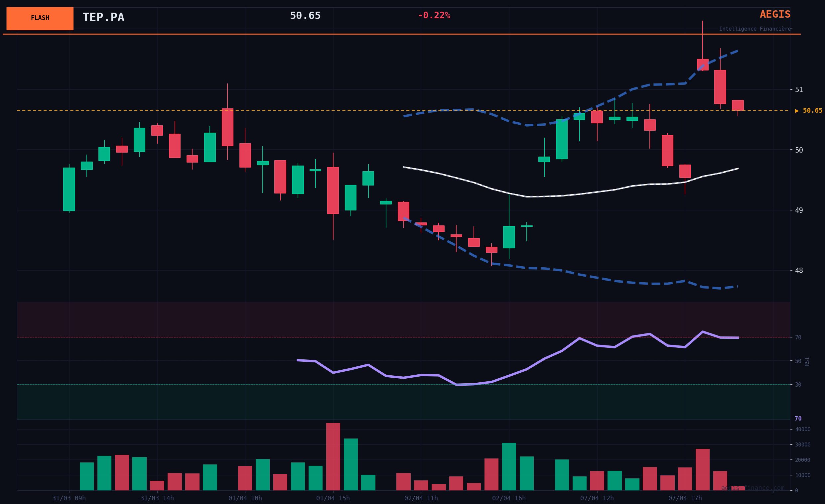Click the 40000 volume axis label
The image size is (825, 504).
803,430
